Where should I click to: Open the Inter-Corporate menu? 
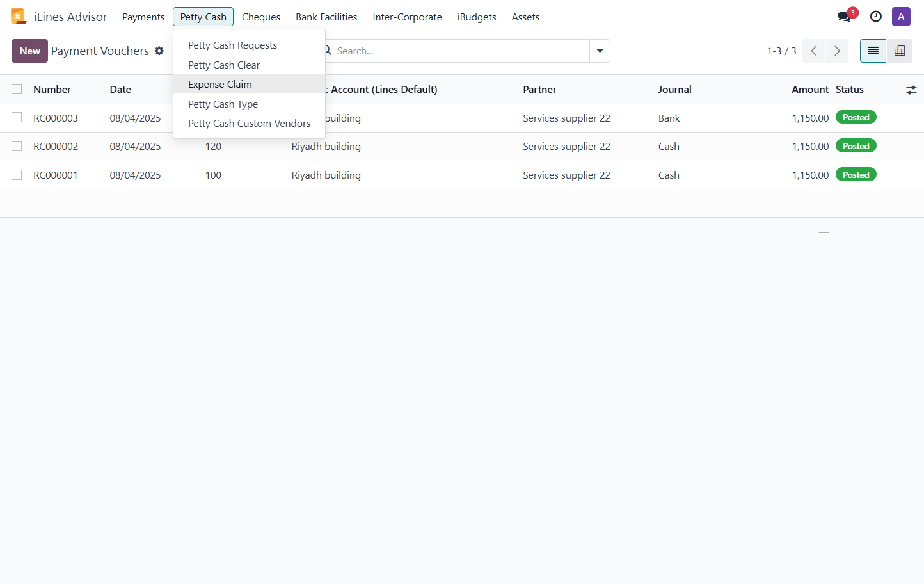408,17
